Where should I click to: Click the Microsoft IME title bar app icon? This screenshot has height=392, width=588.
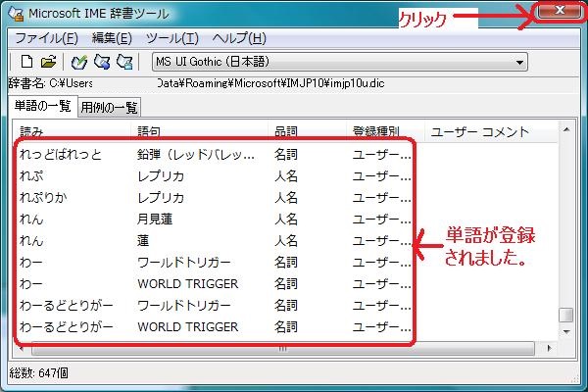16,14
